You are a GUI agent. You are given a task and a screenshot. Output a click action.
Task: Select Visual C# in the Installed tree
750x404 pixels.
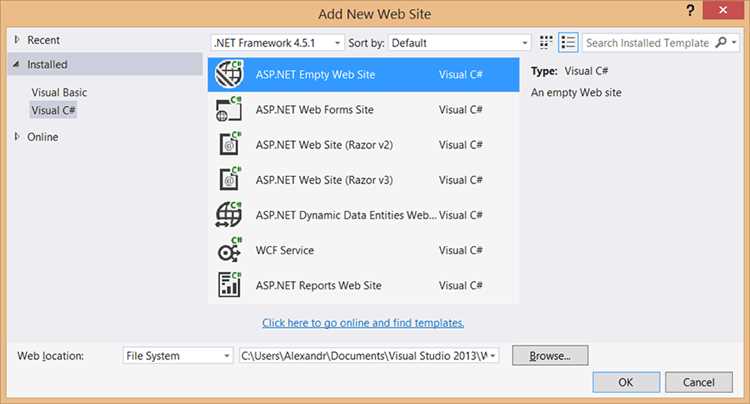54,110
